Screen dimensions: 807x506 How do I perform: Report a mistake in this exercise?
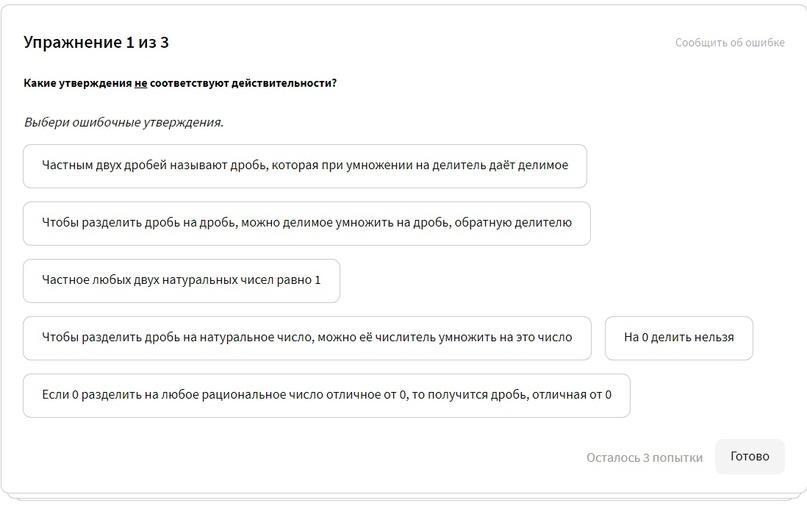(729, 43)
